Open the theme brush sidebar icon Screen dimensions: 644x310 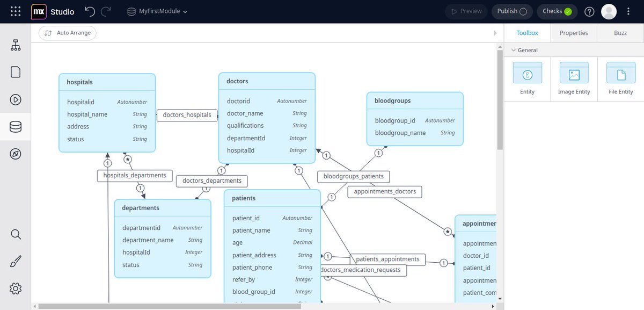coord(16,262)
